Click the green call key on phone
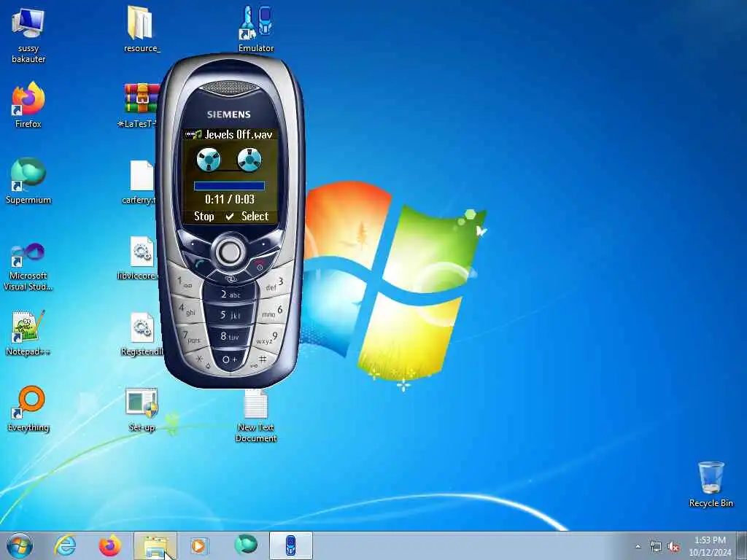The image size is (747, 560). click(x=200, y=263)
